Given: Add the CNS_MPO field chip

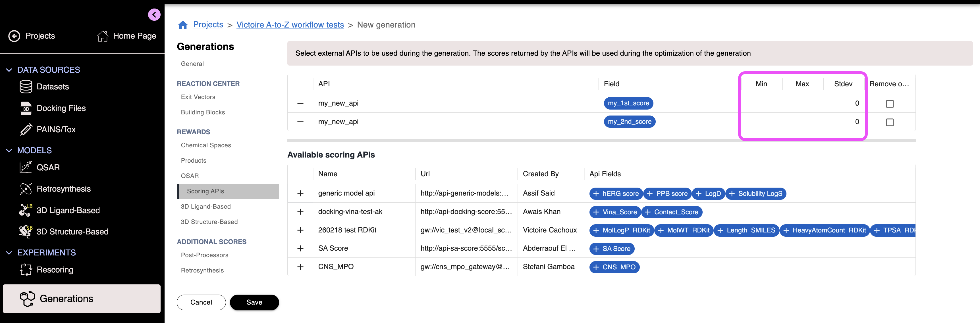Looking at the screenshot, I should [x=614, y=267].
